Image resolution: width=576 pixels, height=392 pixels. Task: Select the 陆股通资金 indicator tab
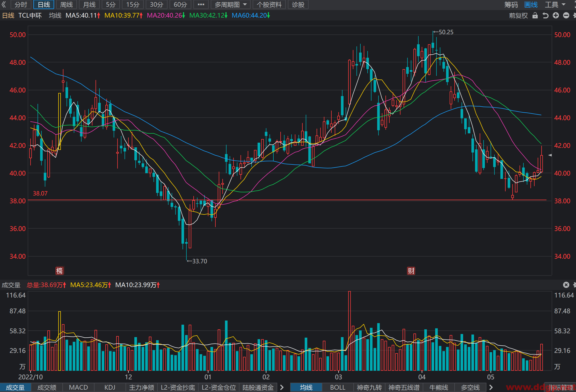tap(258, 387)
